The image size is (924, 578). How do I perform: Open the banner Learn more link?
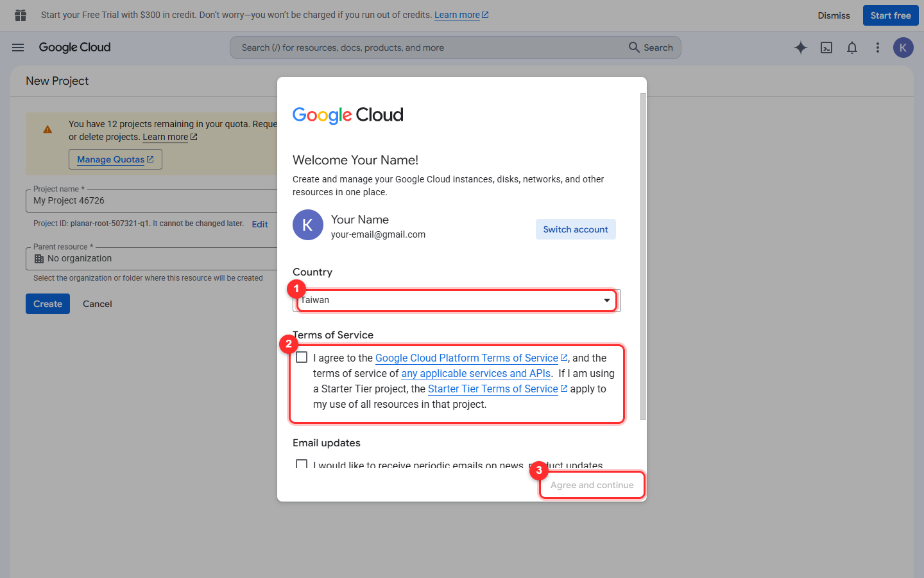point(461,15)
